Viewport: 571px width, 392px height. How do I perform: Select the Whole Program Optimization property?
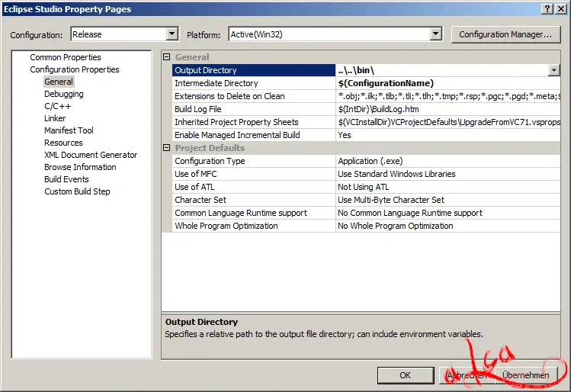(x=253, y=226)
